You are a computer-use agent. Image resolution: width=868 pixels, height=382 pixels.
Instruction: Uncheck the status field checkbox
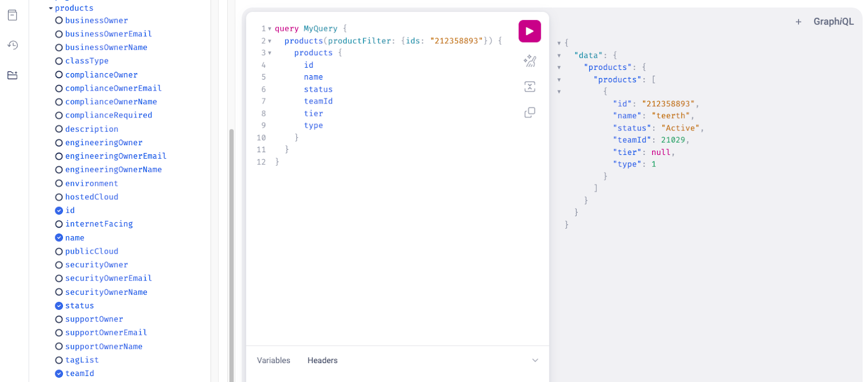(x=59, y=306)
